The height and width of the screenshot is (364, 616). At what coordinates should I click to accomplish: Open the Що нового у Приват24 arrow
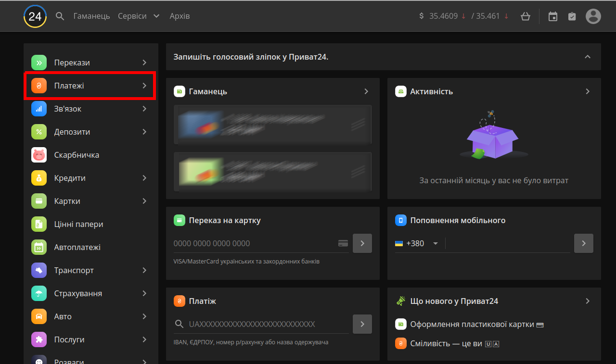tap(588, 301)
